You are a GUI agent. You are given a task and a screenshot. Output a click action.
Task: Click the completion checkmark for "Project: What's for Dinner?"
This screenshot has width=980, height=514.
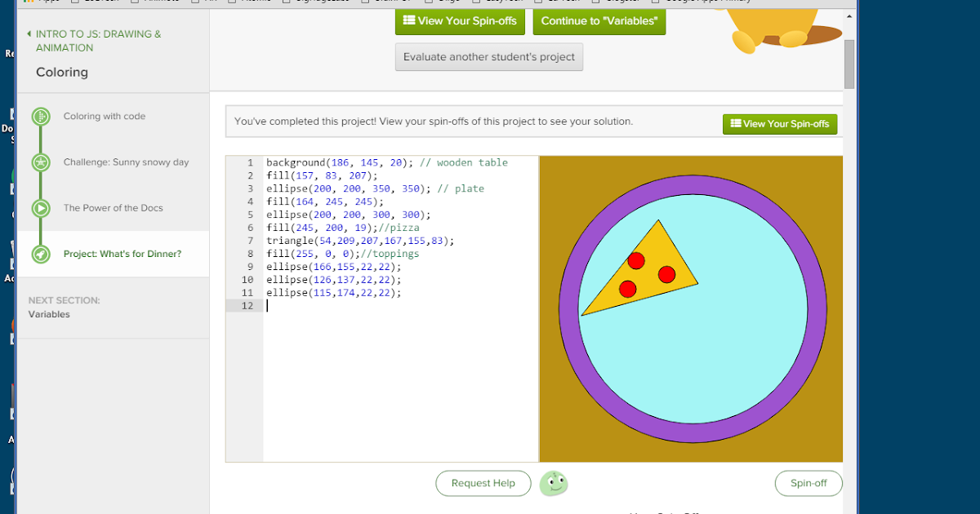39,254
